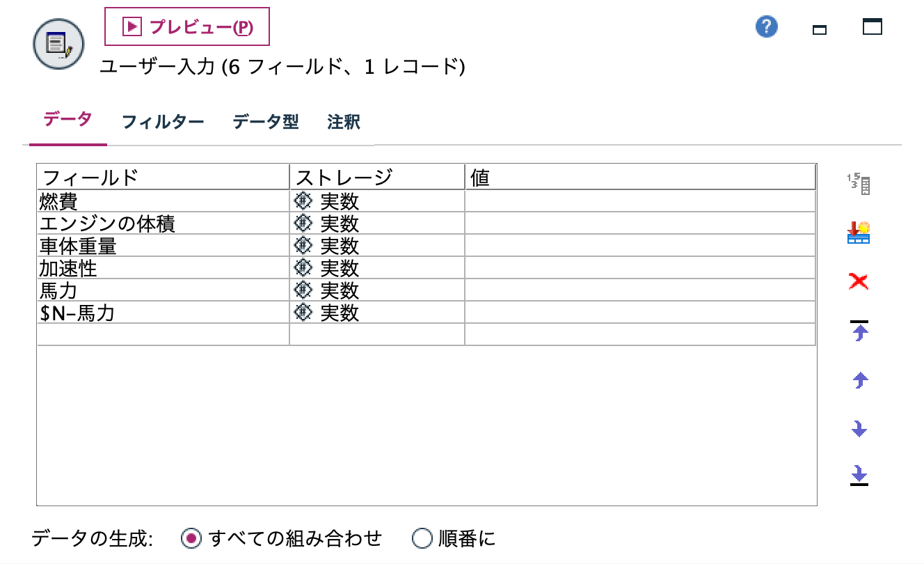Select the すべての組み合わせ radio button
924x564 pixels.
pyautogui.click(x=190, y=538)
